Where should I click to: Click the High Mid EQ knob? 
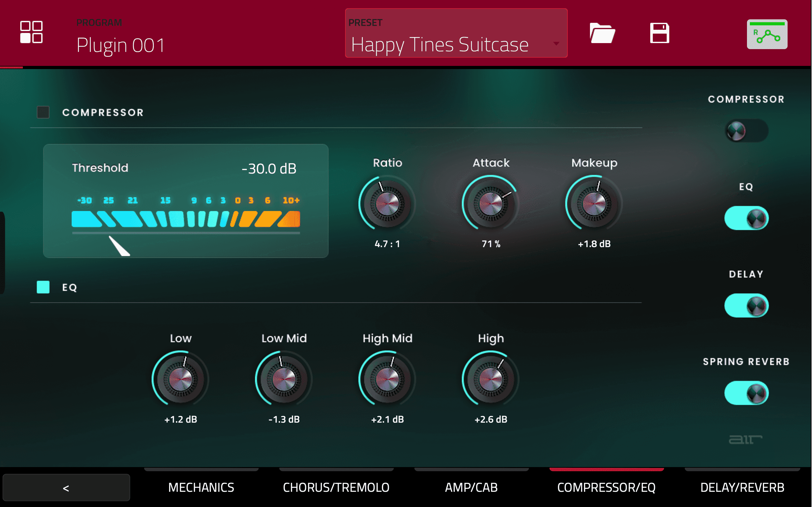click(x=387, y=379)
